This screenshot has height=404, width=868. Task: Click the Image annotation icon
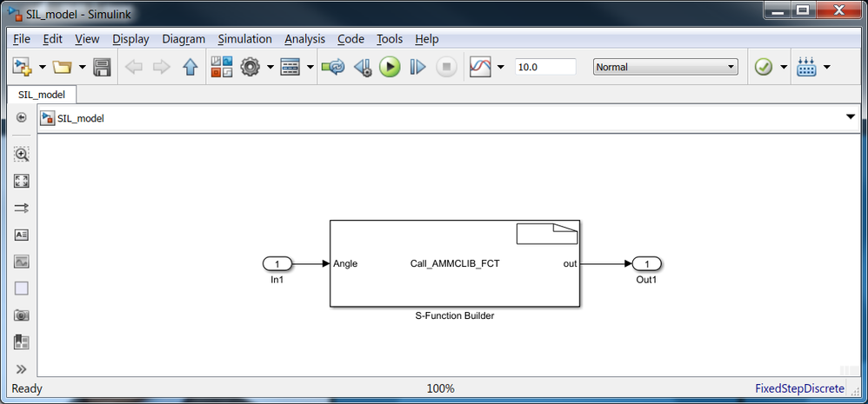(22, 262)
